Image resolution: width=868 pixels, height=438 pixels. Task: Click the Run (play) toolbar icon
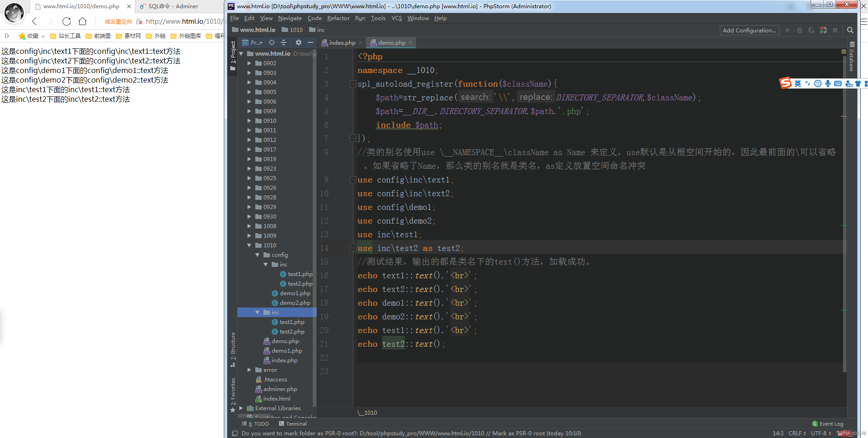click(x=788, y=30)
